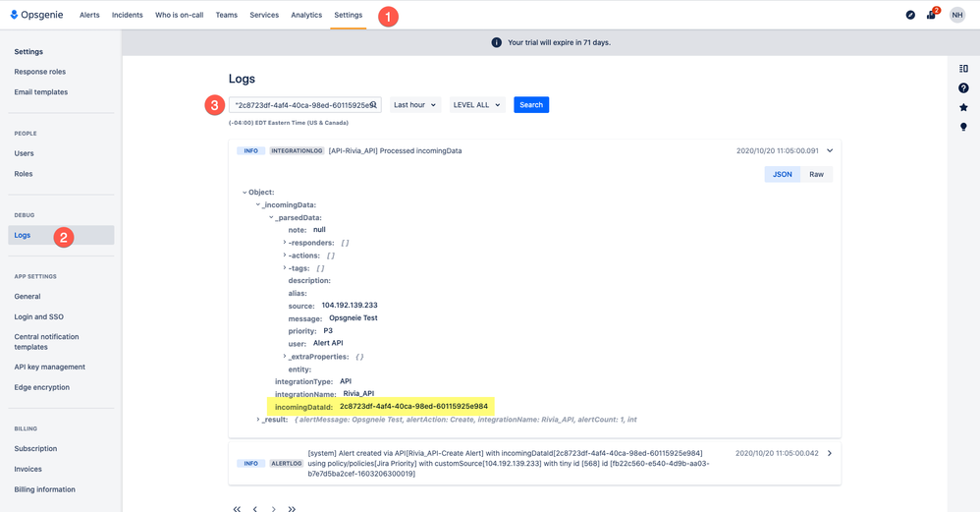Open Who is on-call page
The height and width of the screenshot is (512, 980).
[180, 15]
